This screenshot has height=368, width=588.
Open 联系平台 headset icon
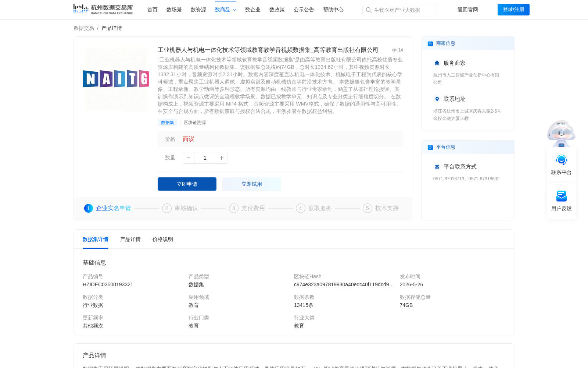coord(562,160)
